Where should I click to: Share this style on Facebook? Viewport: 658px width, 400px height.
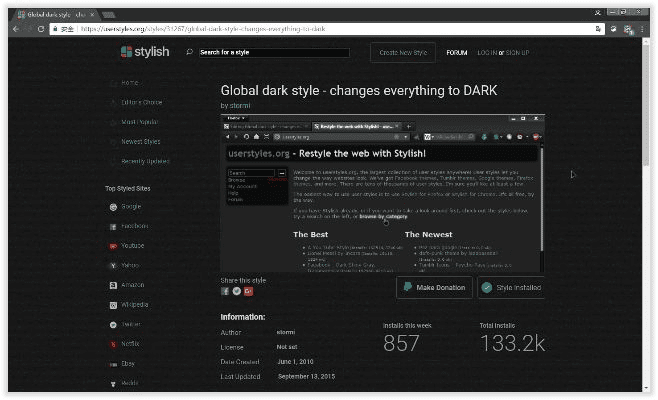(x=225, y=291)
